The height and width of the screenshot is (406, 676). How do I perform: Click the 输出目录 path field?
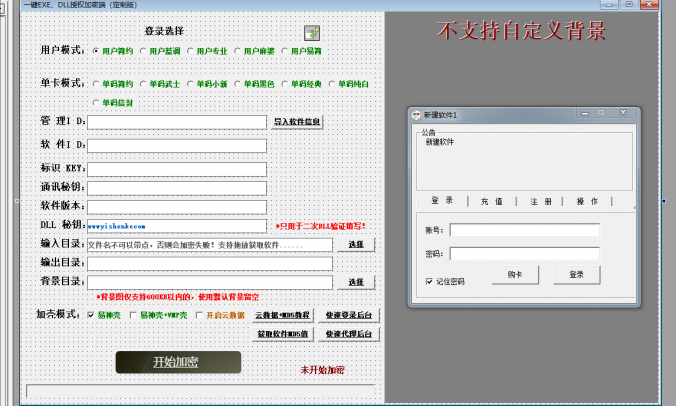coord(210,264)
